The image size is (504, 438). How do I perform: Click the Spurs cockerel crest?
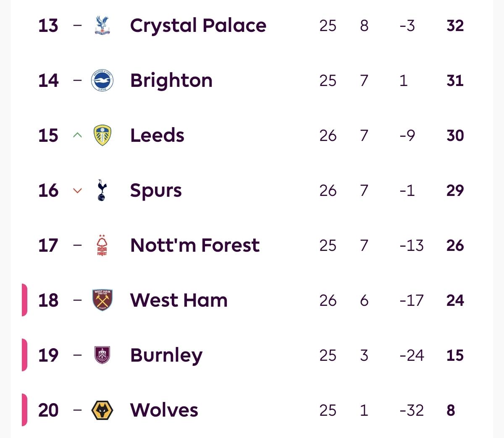coord(102,190)
